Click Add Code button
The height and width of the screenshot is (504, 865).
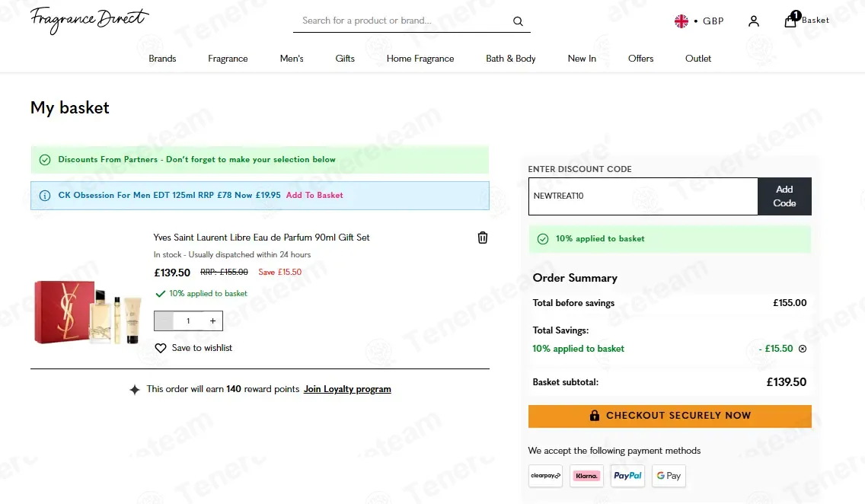click(x=784, y=196)
